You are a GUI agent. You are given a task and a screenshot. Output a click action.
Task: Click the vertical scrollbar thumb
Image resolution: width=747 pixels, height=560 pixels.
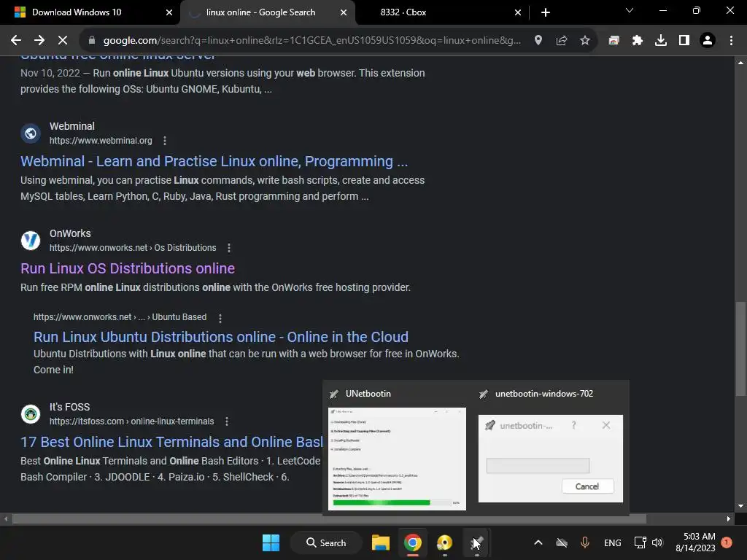tap(741, 348)
